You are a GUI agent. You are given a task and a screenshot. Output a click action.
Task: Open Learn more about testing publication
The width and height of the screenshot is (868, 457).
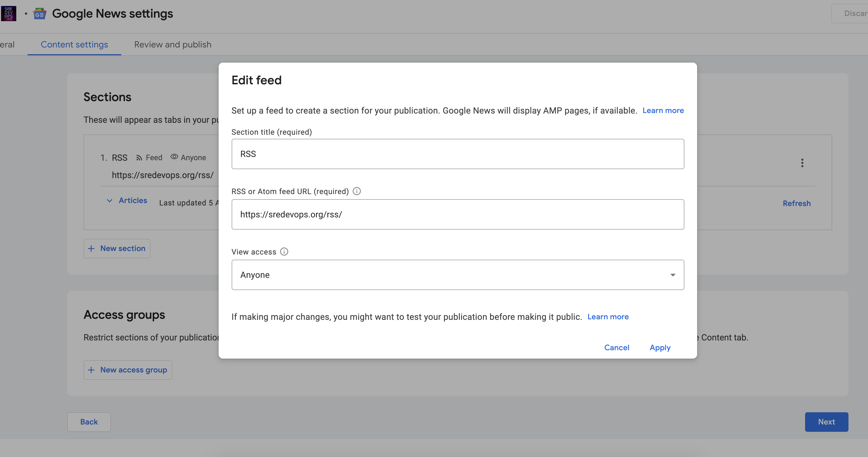point(608,317)
